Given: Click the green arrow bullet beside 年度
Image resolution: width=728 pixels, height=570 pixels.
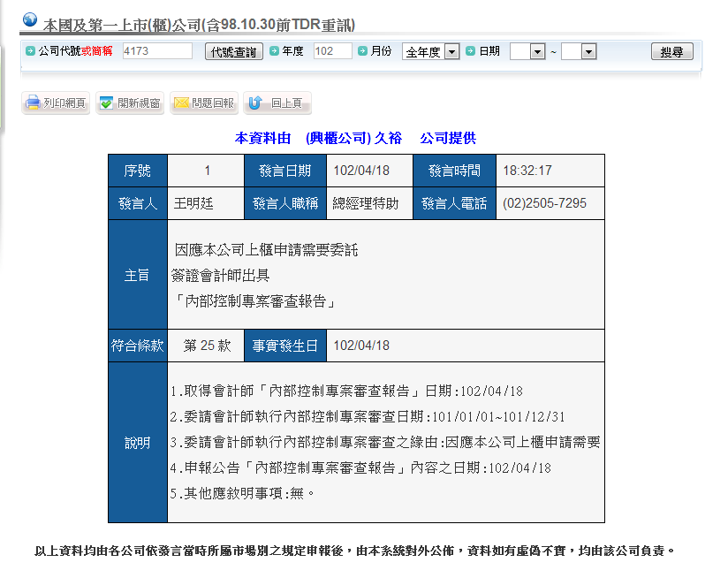Looking at the screenshot, I should [x=274, y=51].
